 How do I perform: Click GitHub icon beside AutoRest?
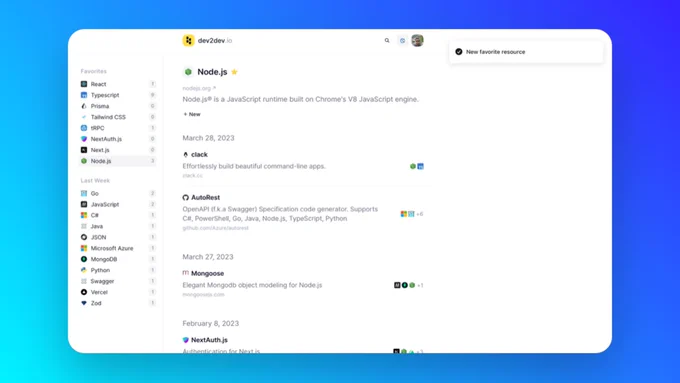click(x=186, y=197)
